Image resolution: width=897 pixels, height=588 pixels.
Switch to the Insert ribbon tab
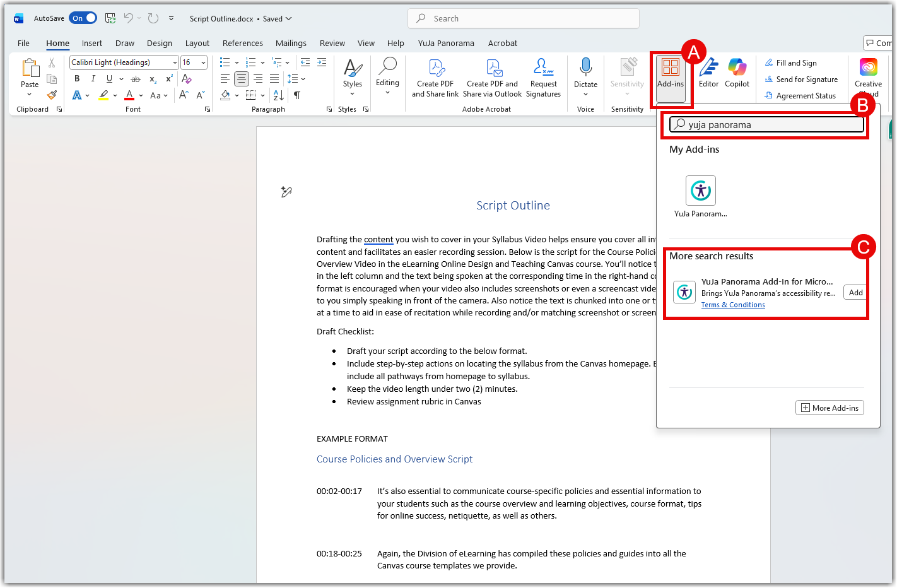(91, 43)
